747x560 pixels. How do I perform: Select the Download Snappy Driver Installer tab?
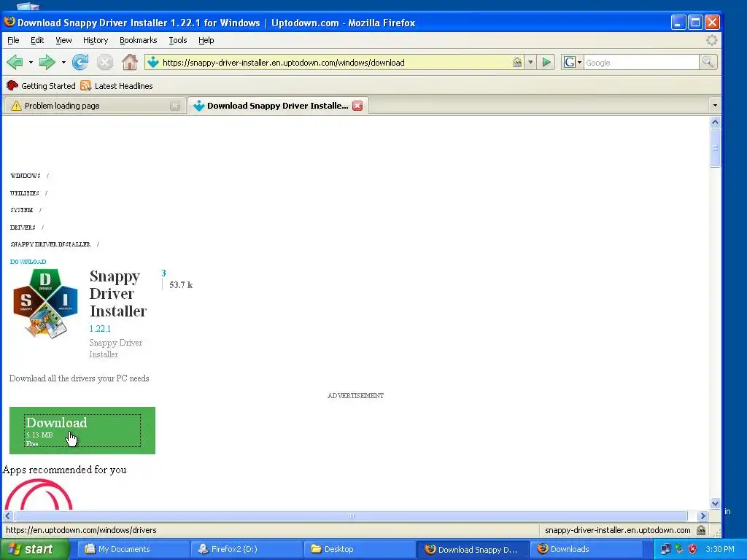coord(278,106)
